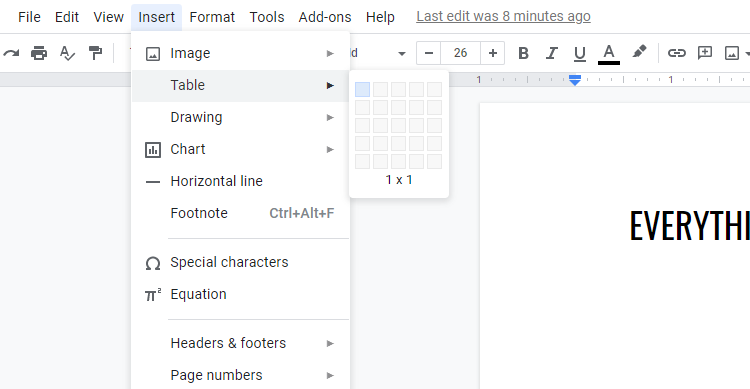Click the EVERYTHI heading text in the document
Viewport: 750px width, 389px height.
[x=689, y=226]
